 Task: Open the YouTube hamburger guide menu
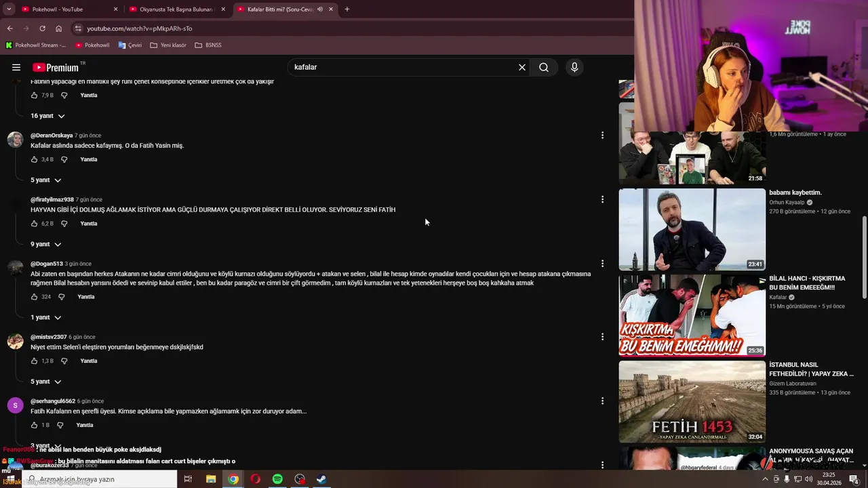16,67
